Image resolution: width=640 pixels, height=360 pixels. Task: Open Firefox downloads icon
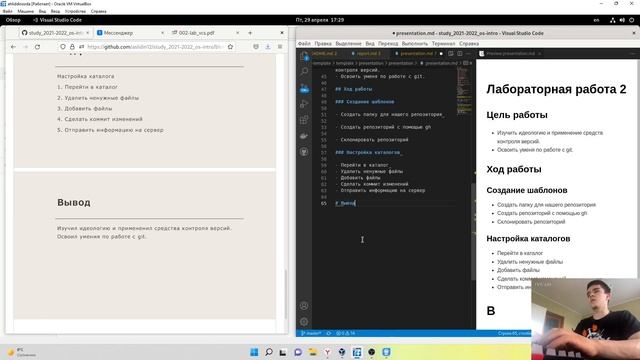click(x=268, y=47)
